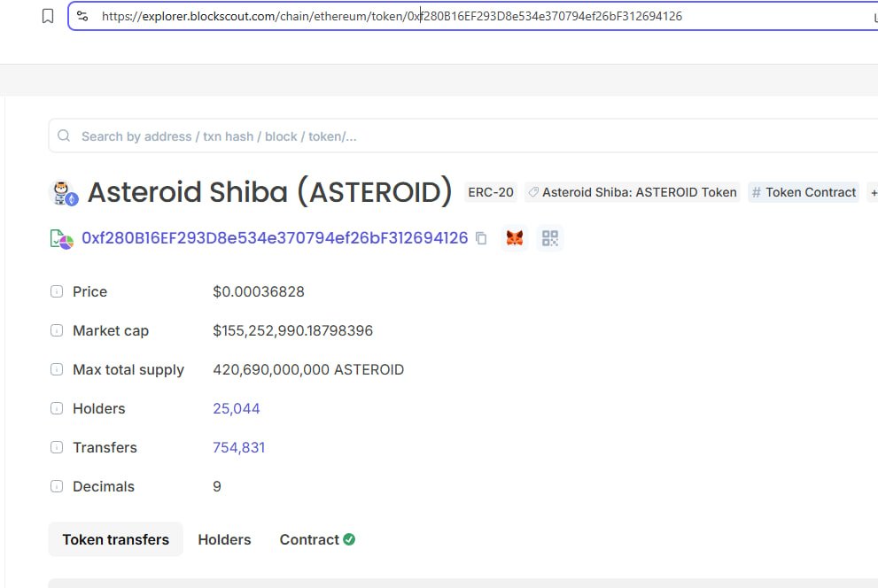The width and height of the screenshot is (878, 588).
Task: Open Asteroid Shiba: ASTEROID Token tag
Action: [x=633, y=192]
